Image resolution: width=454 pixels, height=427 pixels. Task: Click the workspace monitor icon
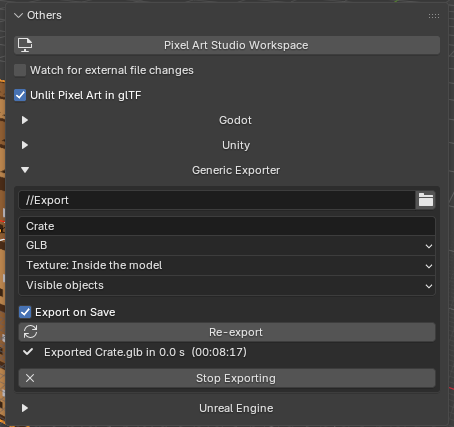25,45
